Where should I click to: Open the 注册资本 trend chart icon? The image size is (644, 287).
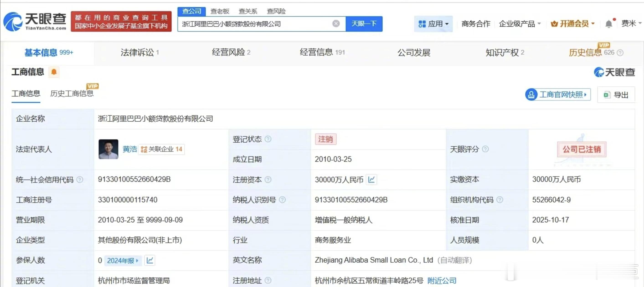pos(371,179)
